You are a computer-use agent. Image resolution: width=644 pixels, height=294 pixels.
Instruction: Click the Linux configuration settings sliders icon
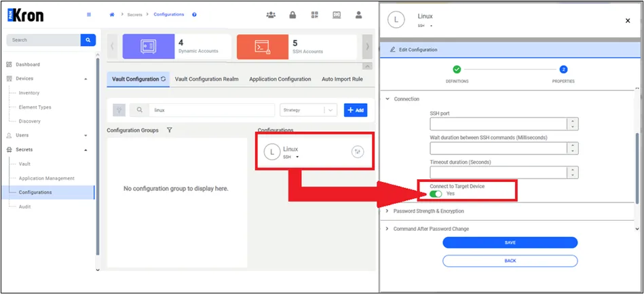click(x=358, y=151)
